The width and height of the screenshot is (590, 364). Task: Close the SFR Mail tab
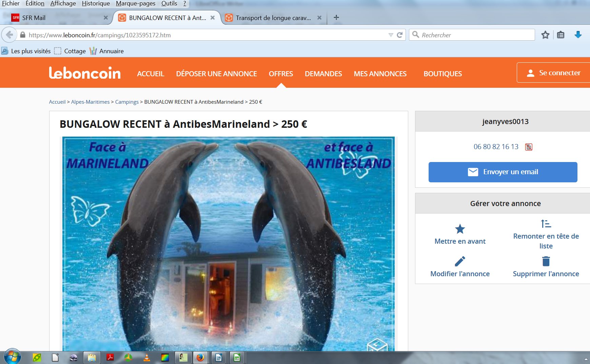(106, 18)
